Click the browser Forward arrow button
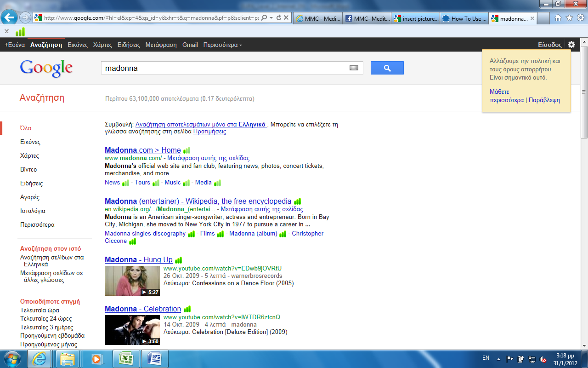Screen dimensions: 588x368 pos(25,18)
